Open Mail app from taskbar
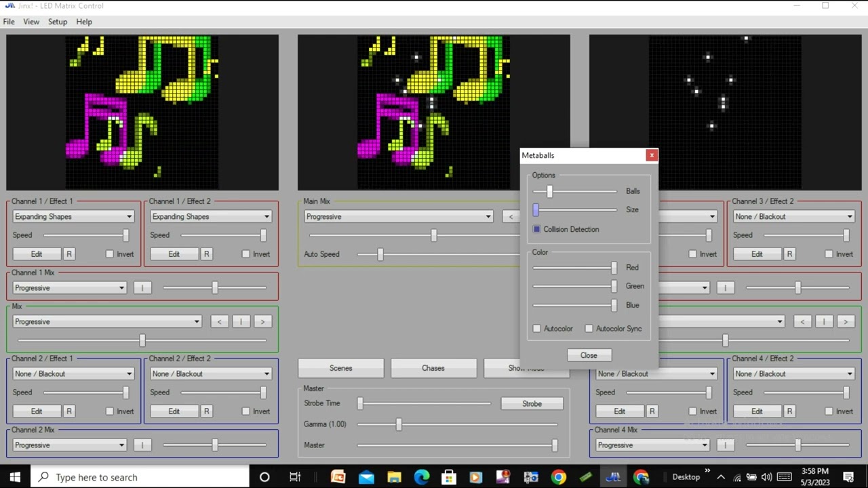 [x=366, y=477]
